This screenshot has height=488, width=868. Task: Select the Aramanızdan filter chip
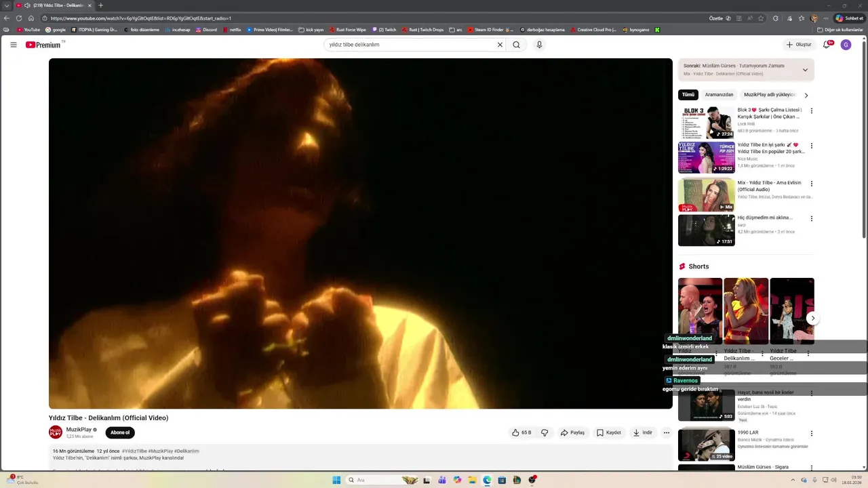pos(719,95)
